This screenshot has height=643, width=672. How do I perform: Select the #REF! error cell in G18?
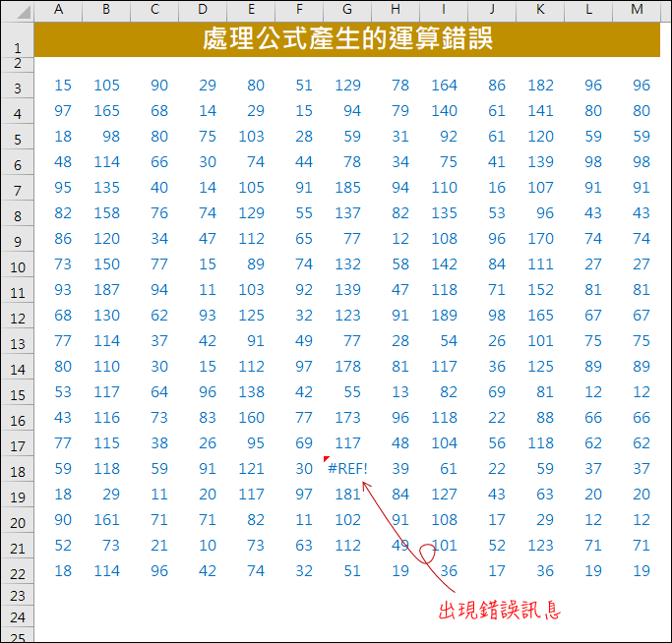[347, 469]
